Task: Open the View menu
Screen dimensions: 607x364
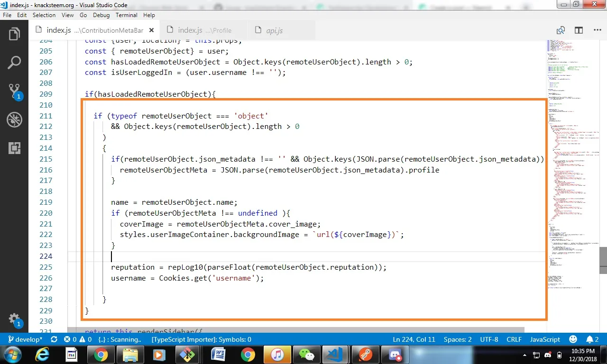Action: point(68,15)
